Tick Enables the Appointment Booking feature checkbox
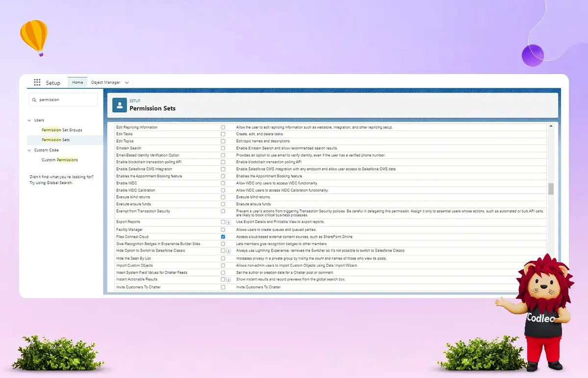588x378 pixels. click(223, 176)
